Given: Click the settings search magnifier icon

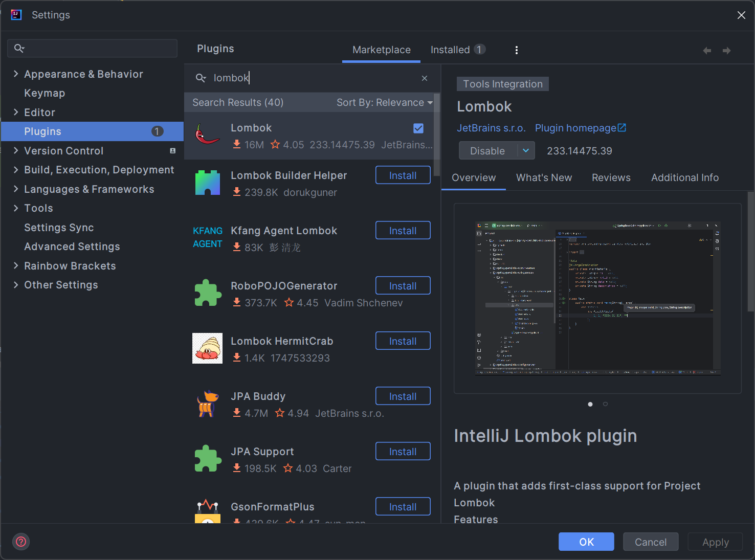Looking at the screenshot, I should pos(19,48).
